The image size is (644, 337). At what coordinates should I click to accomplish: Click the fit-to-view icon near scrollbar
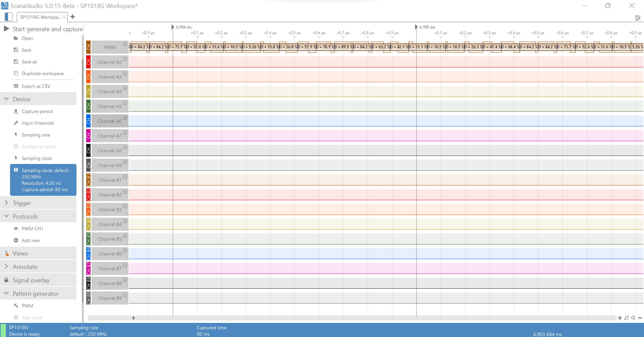[627, 318]
